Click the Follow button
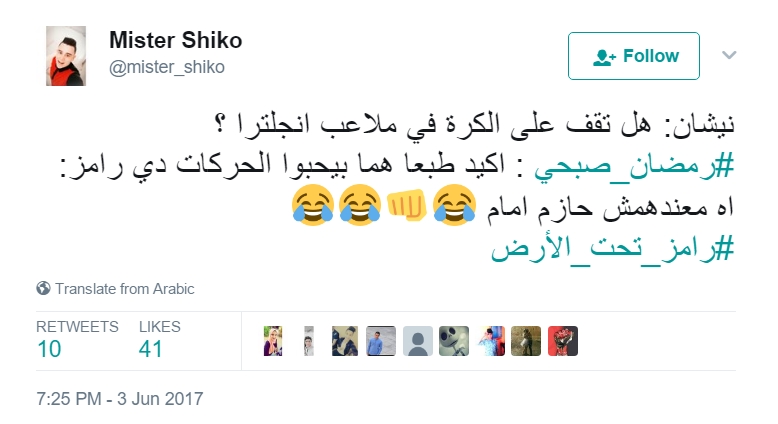The width and height of the screenshot is (778, 424). pyautogui.click(x=634, y=56)
